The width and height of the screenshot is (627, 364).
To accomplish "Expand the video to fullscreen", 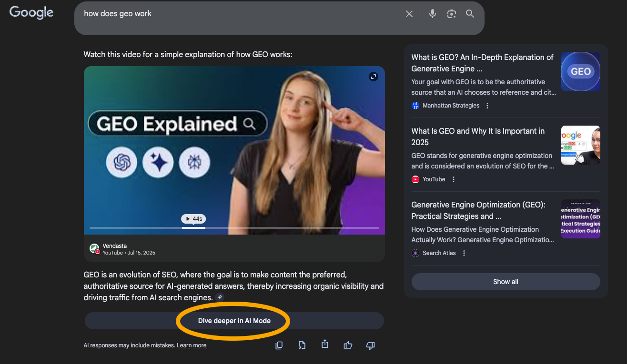I will click(374, 77).
